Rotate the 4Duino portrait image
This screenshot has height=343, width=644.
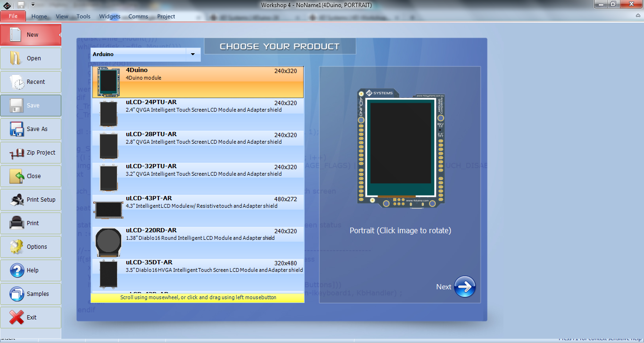coord(400,148)
